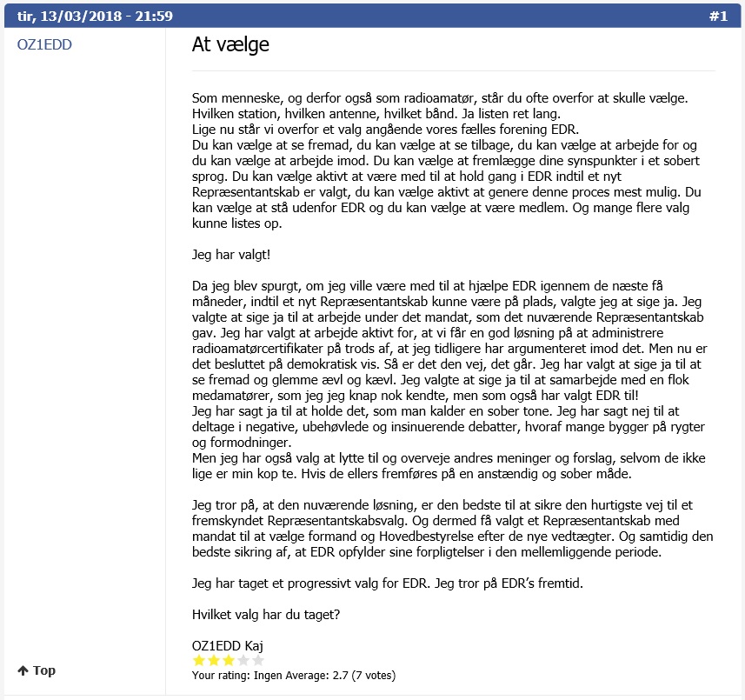The height and width of the screenshot is (700, 745).
Task: Click the paragraph starting Jeg tror på
Action: 452,529
